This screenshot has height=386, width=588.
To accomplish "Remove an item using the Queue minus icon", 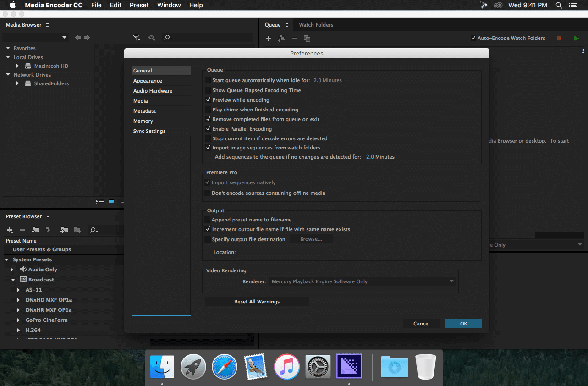I will (x=294, y=38).
